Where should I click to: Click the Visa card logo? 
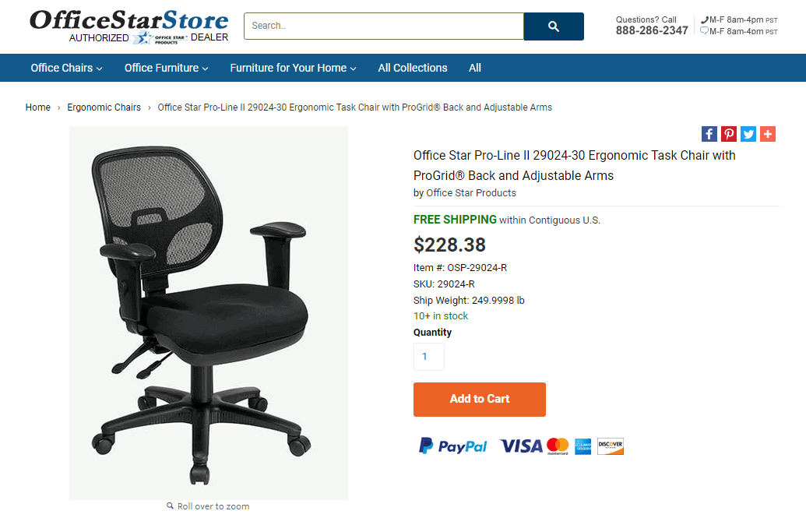521,446
